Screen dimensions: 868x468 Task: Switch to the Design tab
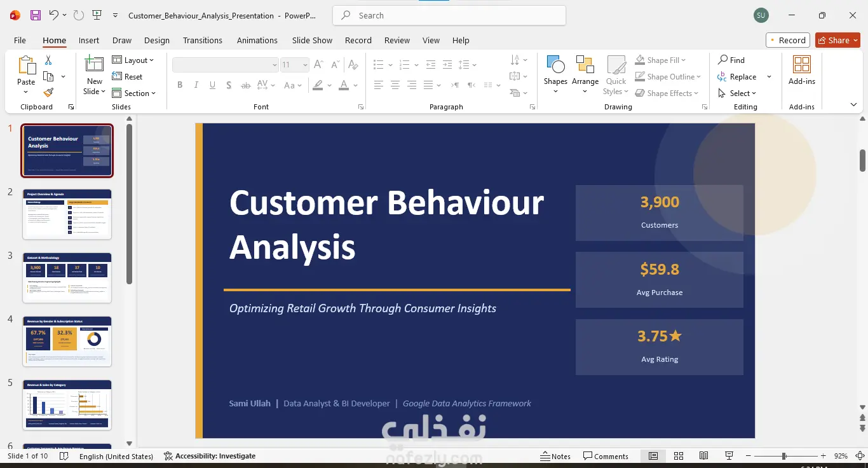click(157, 40)
